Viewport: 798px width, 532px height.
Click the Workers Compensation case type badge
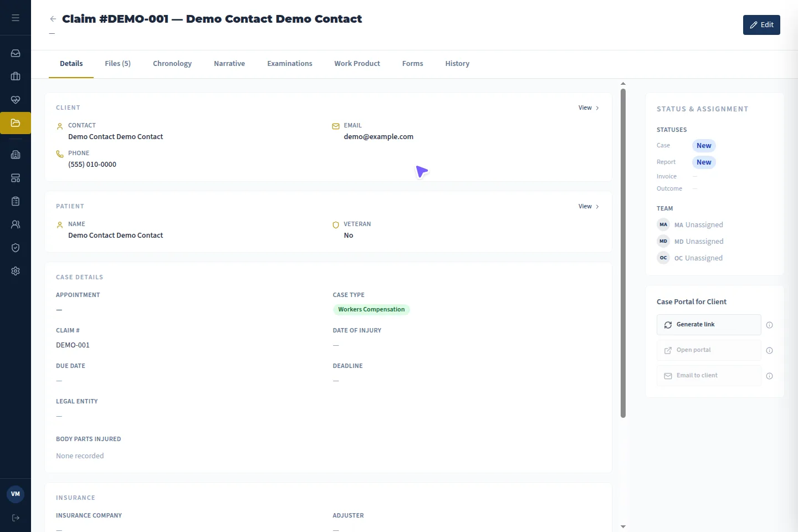click(x=371, y=310)
